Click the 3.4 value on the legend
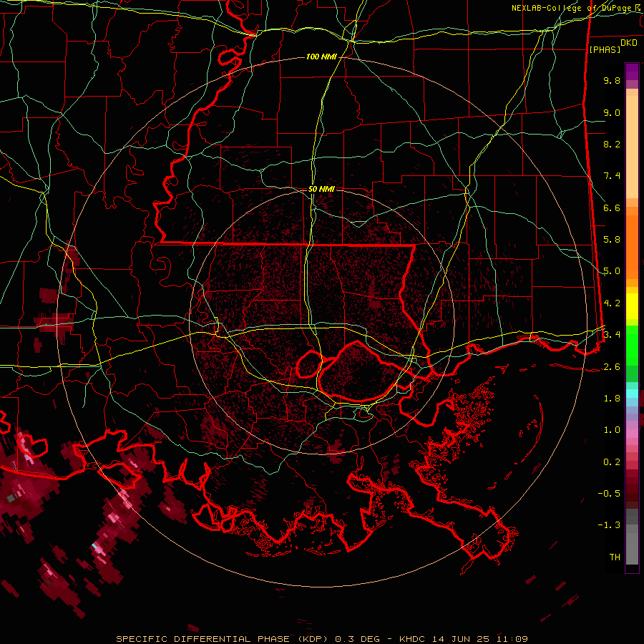The height and width of the screenshot is (644, 644). coord(612,335)
